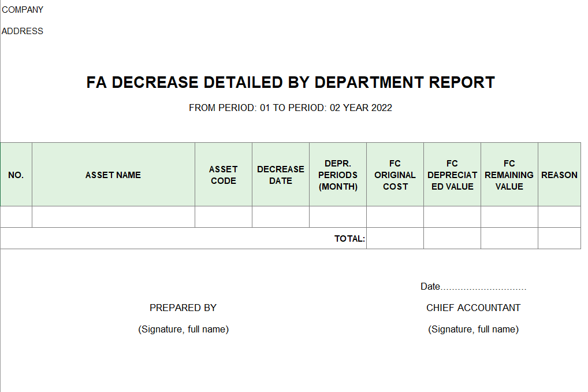Click the DEPR. PERIODS (MONTH) header
This screenshot has height=392, width=588.
coord(338,175)
